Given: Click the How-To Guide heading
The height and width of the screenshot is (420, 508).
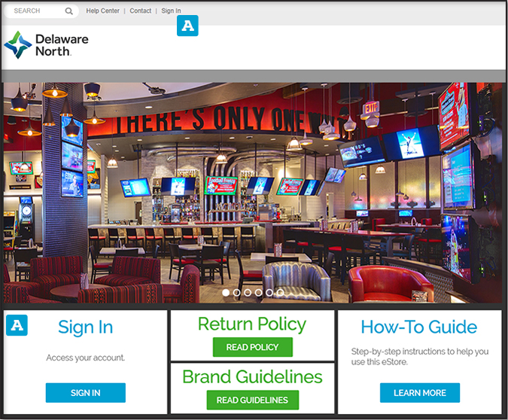Looking at the screenshot, I should (x=419, y=327).
